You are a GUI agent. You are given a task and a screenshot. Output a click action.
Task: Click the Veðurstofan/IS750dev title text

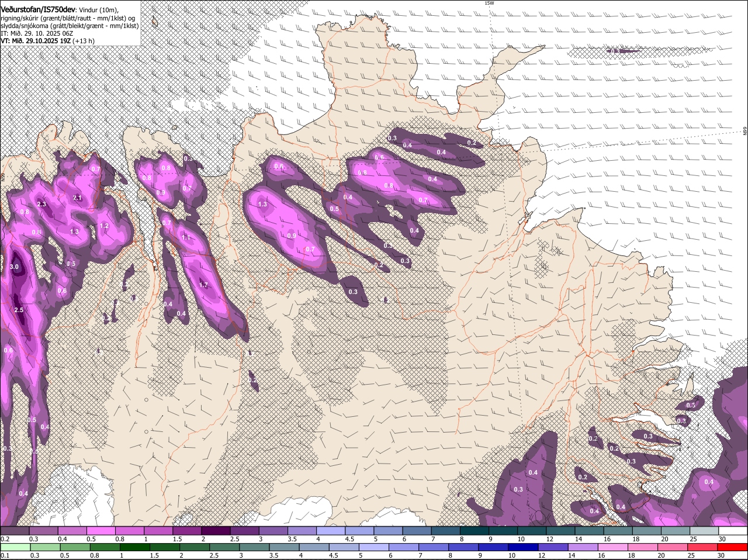38,9
